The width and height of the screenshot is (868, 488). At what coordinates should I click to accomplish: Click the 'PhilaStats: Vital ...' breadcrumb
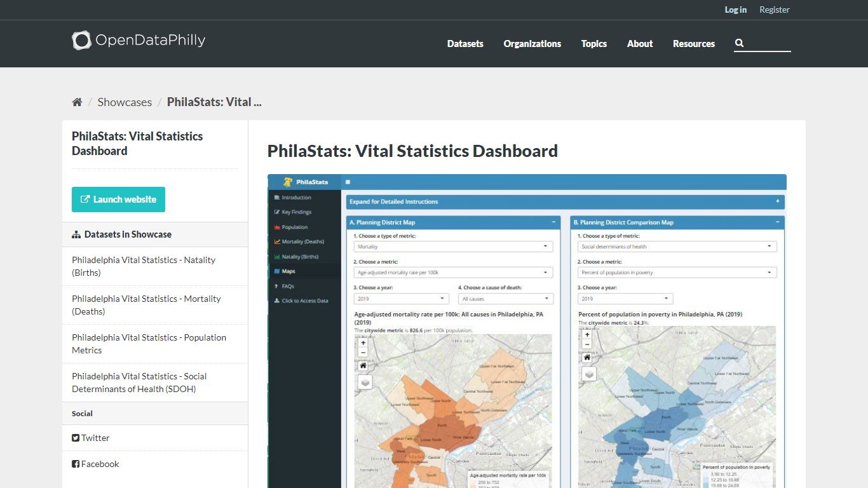point(214,102)
